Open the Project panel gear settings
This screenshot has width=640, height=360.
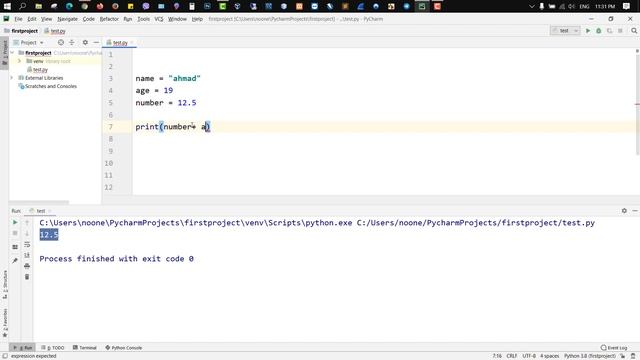[85, 42]
